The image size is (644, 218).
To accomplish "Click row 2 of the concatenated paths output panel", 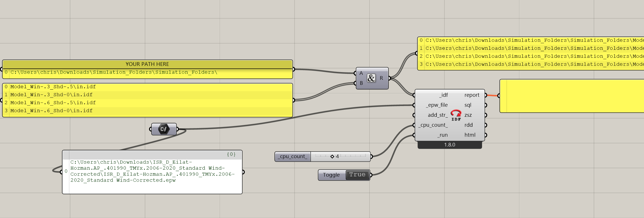I will (531, 56).
